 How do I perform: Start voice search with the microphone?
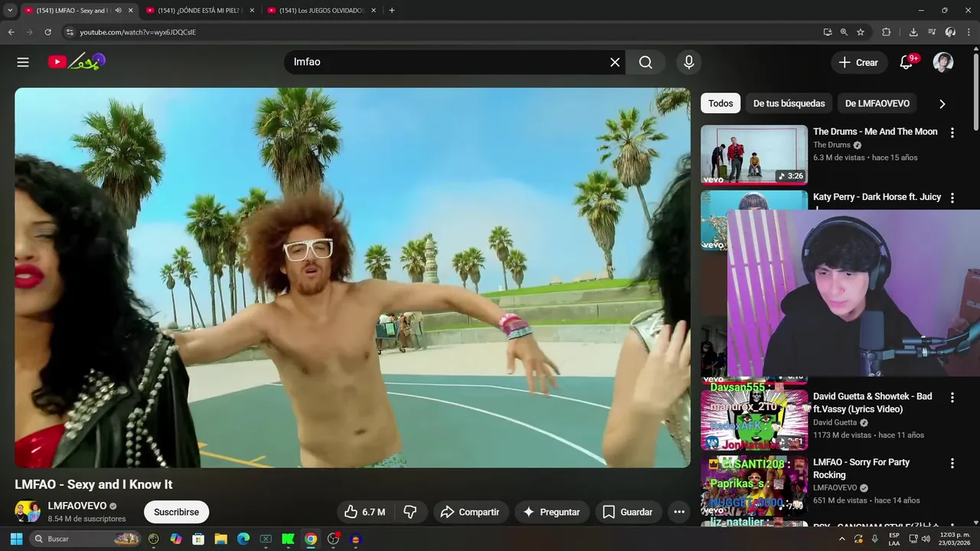pyautogui.click(x=688, y=62)
